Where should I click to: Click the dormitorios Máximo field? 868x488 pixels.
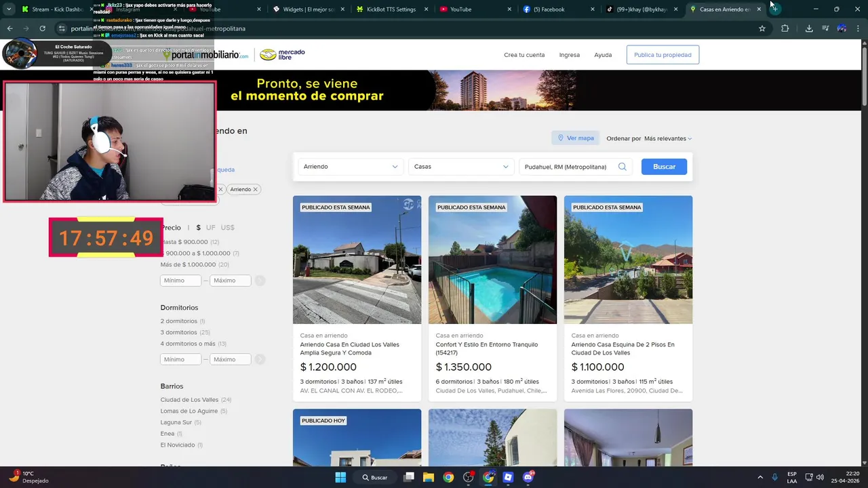pos(231,359)
